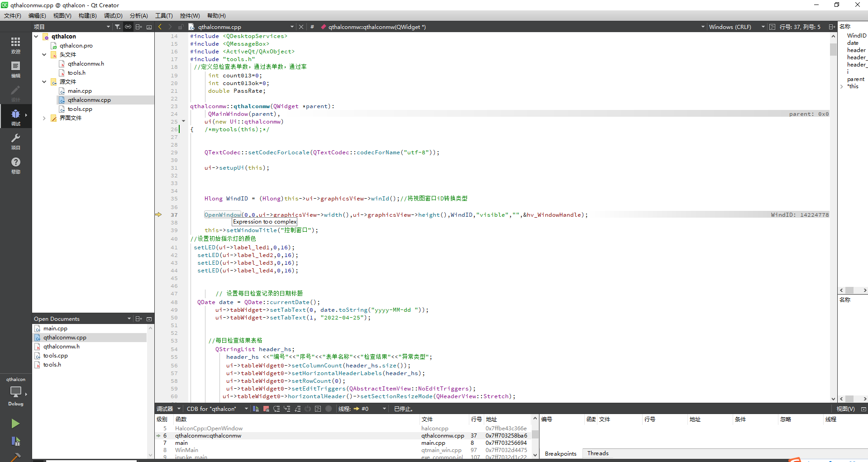The height and width of the screenshot is (462, 868).
Task: Open the 文件(F) menu
Action: point(13,15)
